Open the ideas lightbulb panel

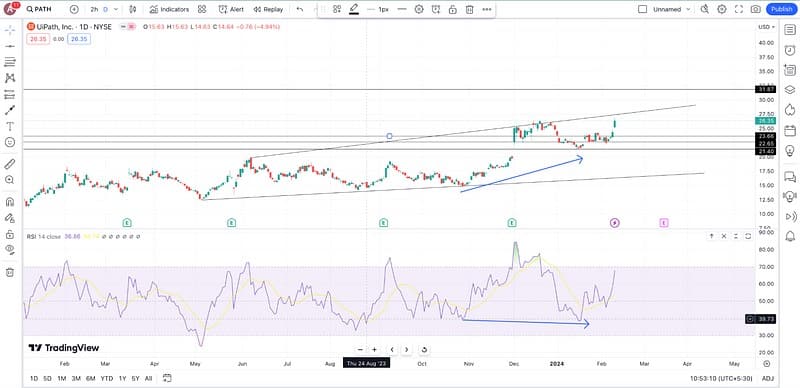pyautogui.click(x=790, y=150)
